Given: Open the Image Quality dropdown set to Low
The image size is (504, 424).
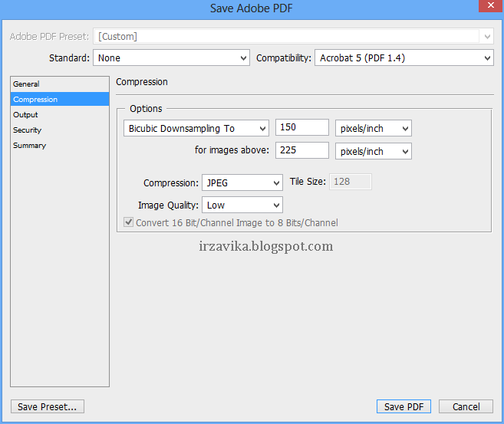Looking at the screenshot, I should click(x=242, y=205).
